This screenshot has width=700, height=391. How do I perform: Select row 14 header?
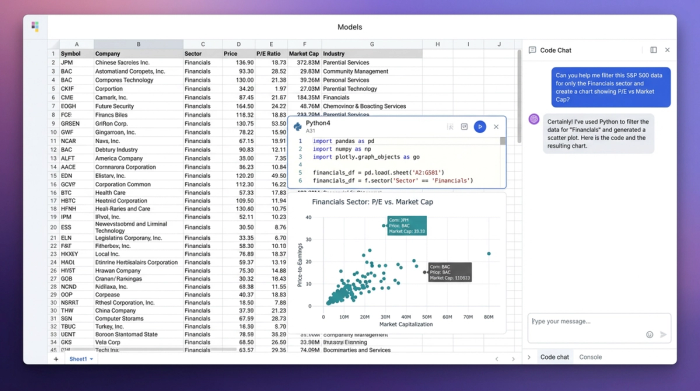54,167
